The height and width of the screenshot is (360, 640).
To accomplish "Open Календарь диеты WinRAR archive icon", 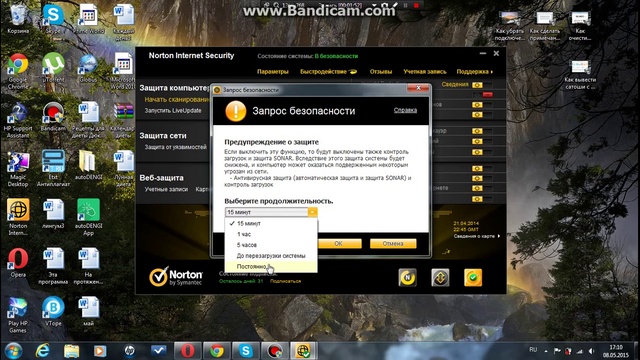I will pos(123,120).
